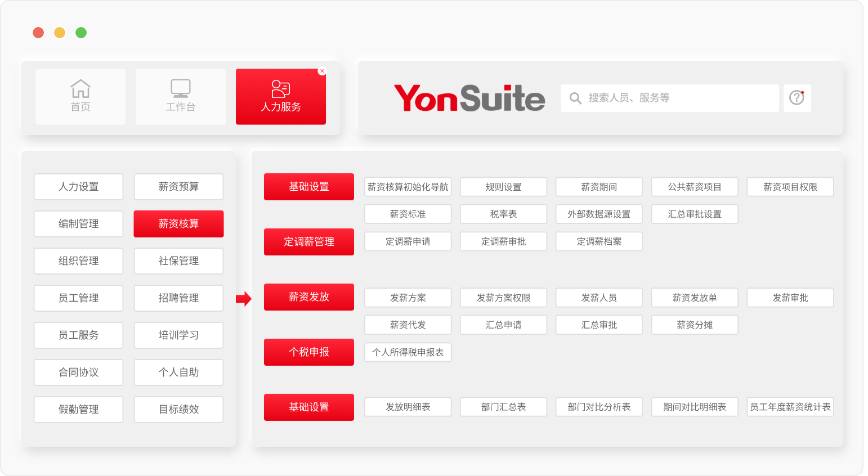
Task: Open the 工作台 monitor icon tab
Action: pyautogui.click(x=180, y=96)
